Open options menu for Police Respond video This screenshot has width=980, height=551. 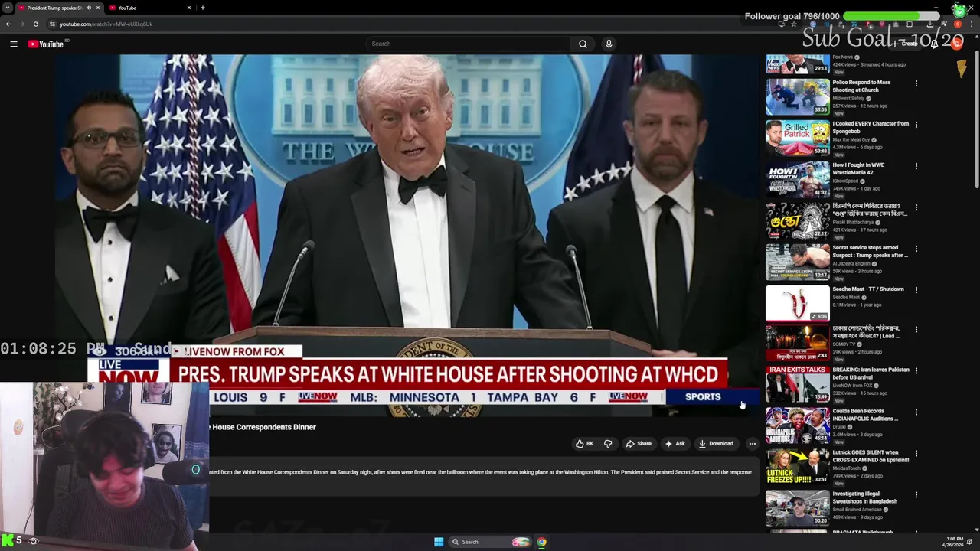click(916, 83)
